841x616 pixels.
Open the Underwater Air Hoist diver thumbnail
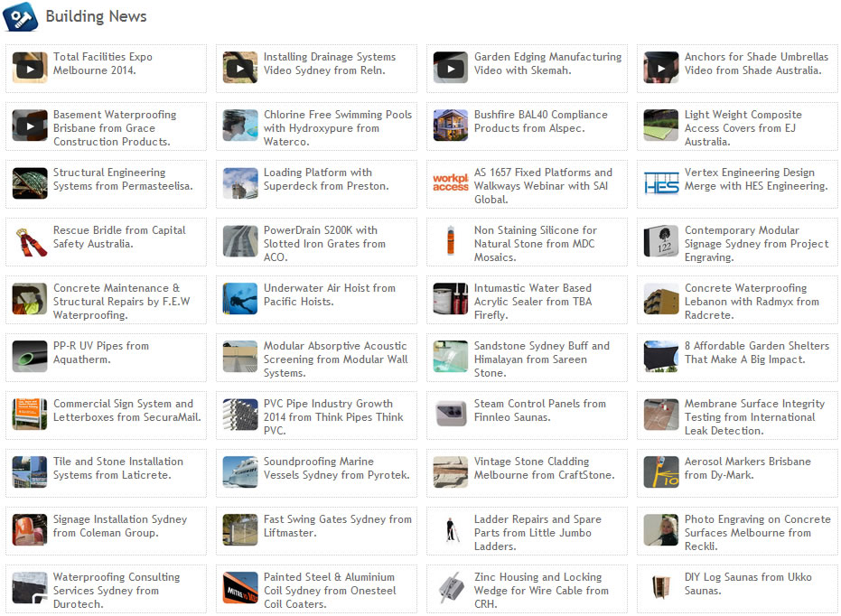click(240, 299)
